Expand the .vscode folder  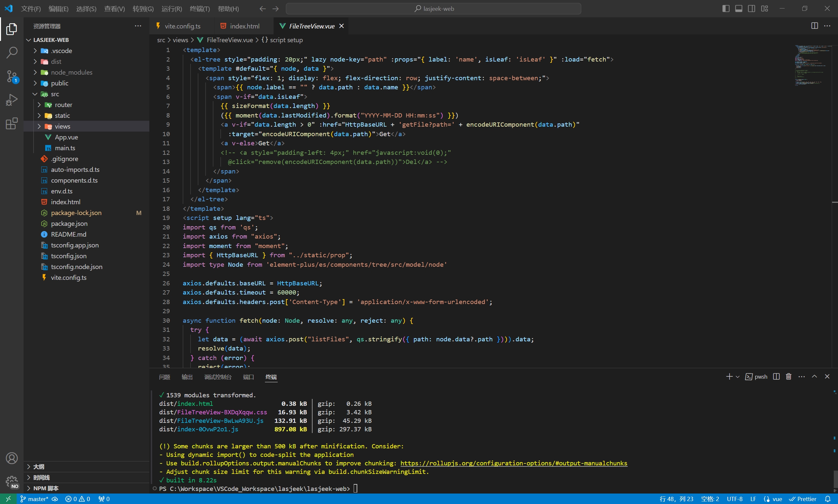pyautogui.click(x=35, y=51)
